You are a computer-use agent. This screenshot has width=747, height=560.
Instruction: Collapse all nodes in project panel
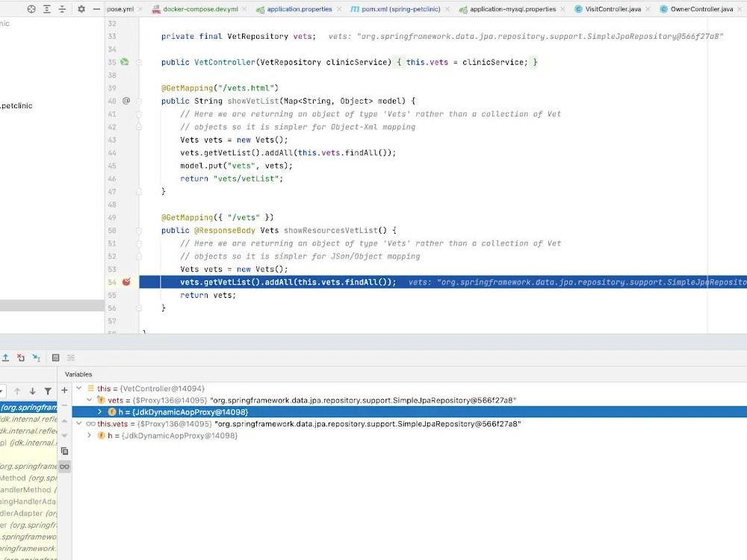coord(62,9)
